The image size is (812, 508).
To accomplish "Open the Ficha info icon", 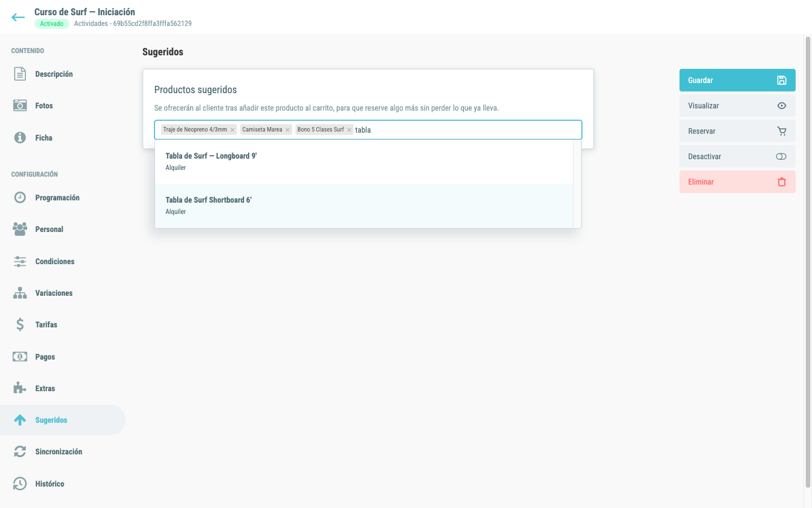I will pyautogui.click(x=20, y=138).
